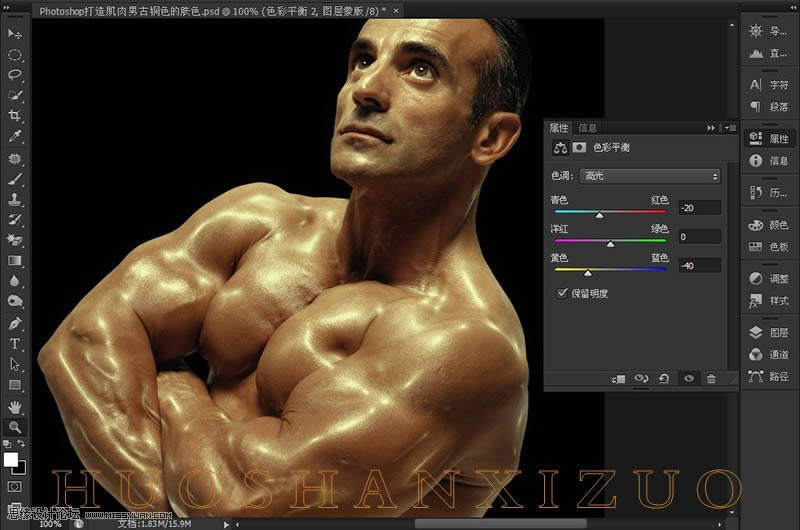Open the 图层 panel button

(769, 332)
